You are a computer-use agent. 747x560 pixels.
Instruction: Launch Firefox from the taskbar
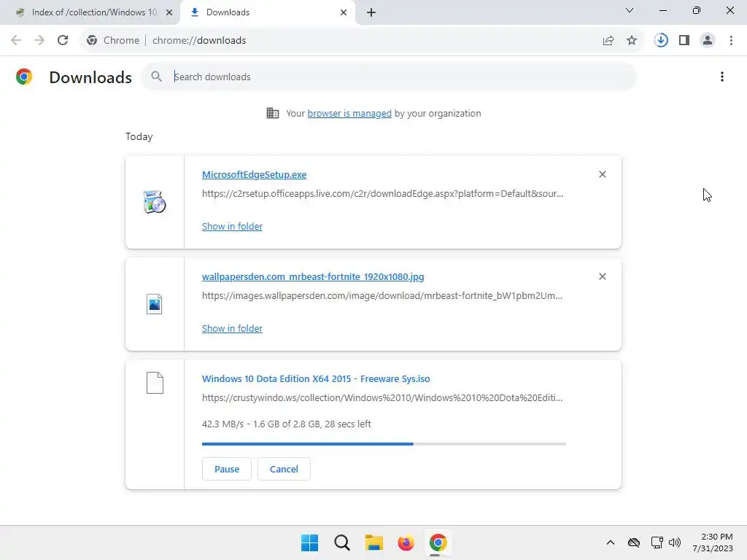pos(406,542)
